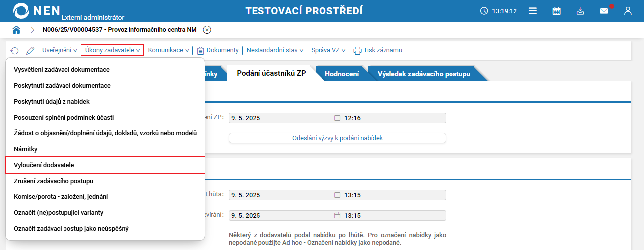The height and width of the screenshot is (250, 644).
Task: Click the printer icon for Tisk záznamu
Action: [357, 50]
